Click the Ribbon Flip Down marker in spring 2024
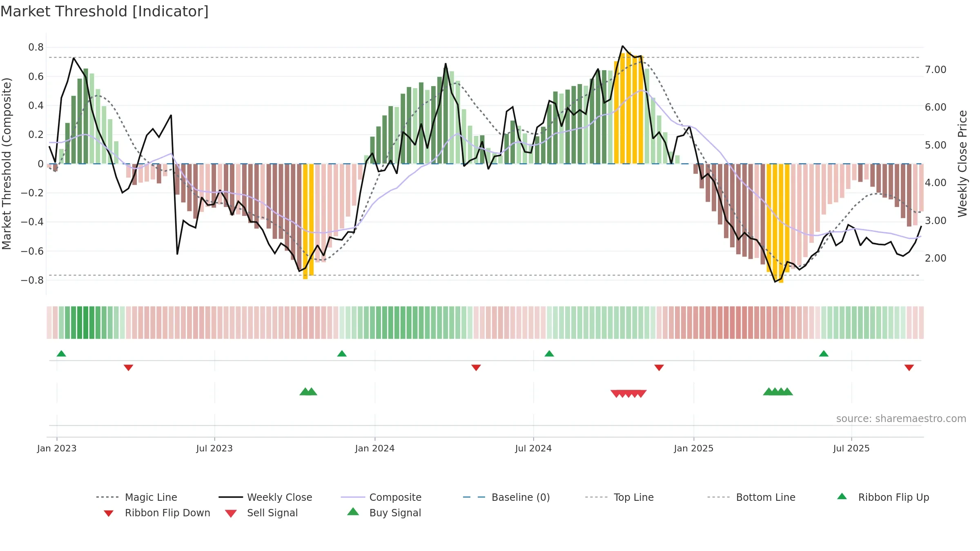The height and width of the screenshot is (551, 980). (476, 368)
